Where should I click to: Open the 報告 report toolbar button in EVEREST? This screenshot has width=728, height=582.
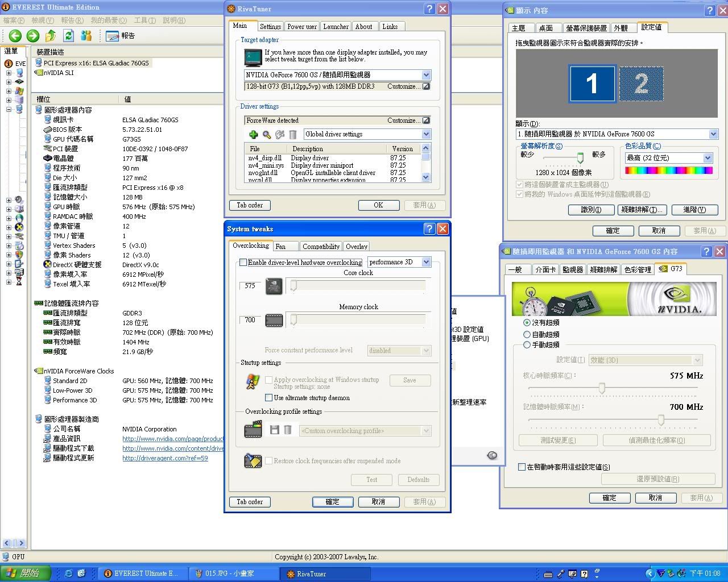coord(121,36)
